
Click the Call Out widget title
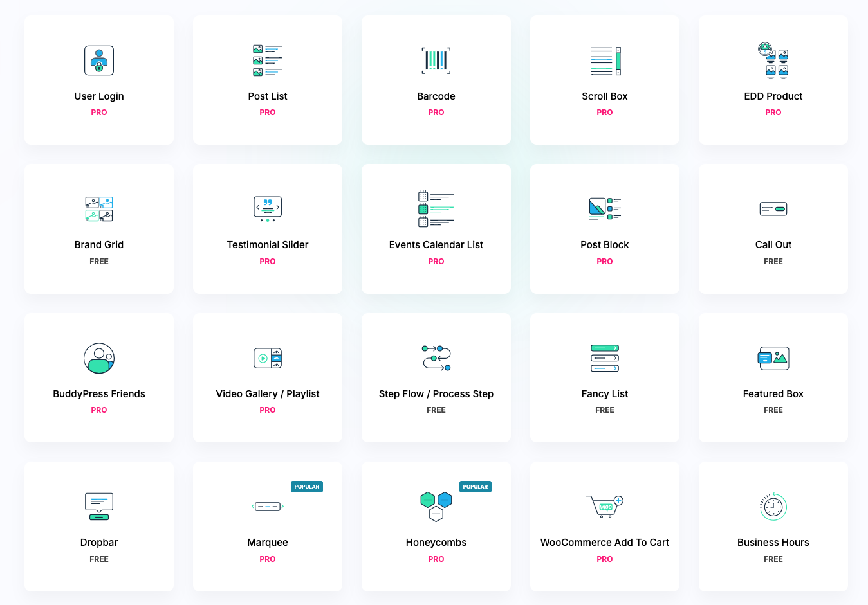tap(773, 245)
